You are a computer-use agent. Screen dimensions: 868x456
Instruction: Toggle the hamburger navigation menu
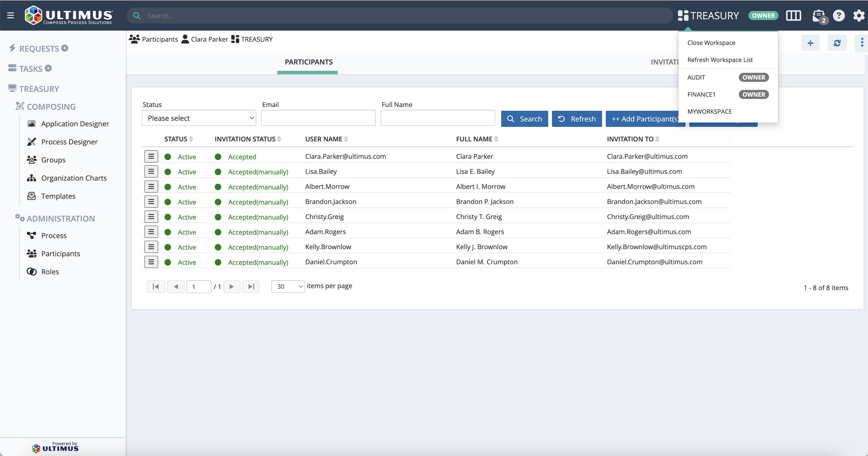[x=10, y=16]
